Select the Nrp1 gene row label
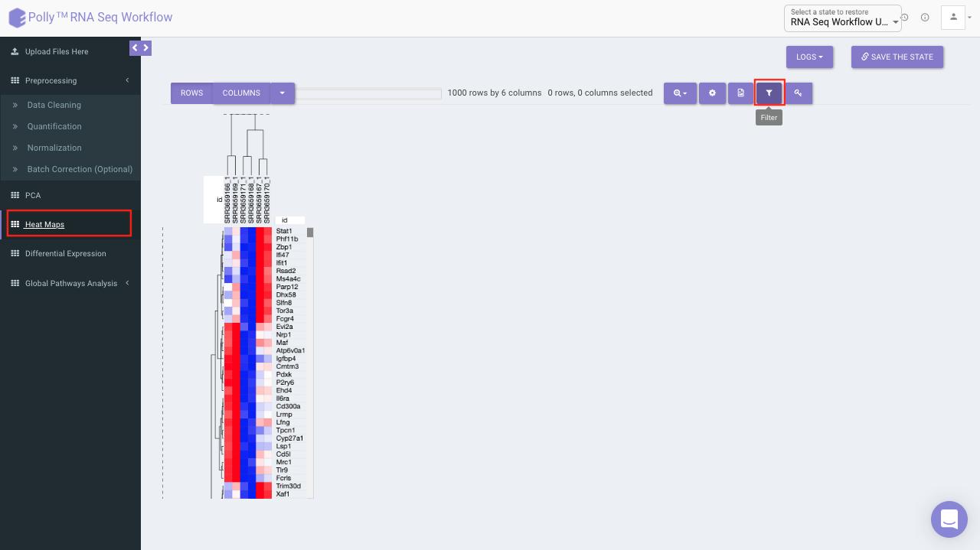 pos(283,335)
